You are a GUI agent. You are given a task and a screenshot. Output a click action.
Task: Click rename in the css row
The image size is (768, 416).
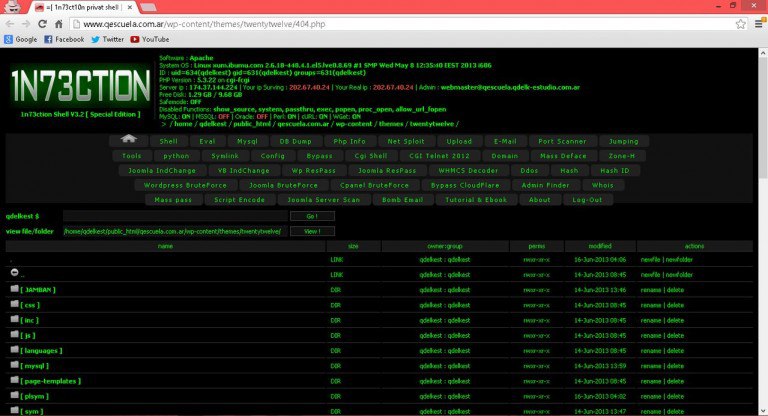(651, 305)
